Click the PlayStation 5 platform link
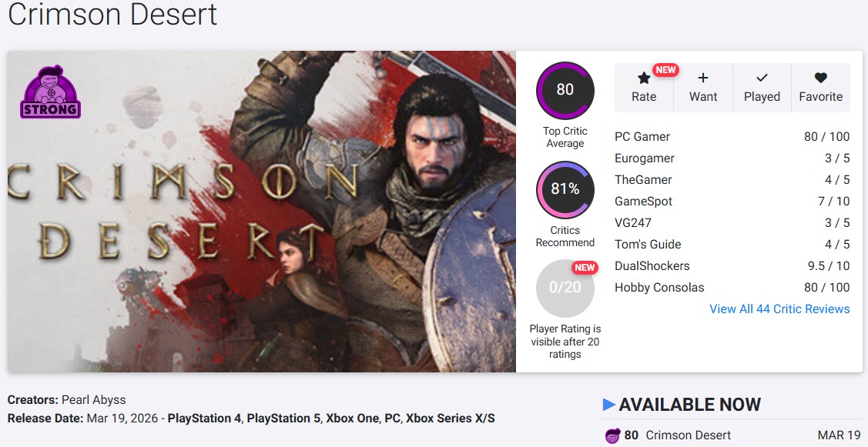This screenshot has height=447, width=868. tap(282, 419)
